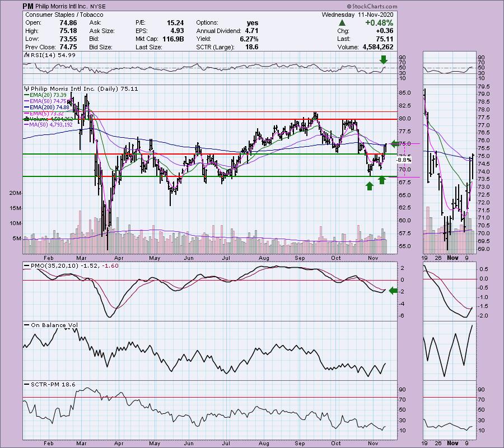This screenshot has width=504, height=448.
Task: Click the EPS value 4.93
Action: pyautogui.click(x=178, y=31)
